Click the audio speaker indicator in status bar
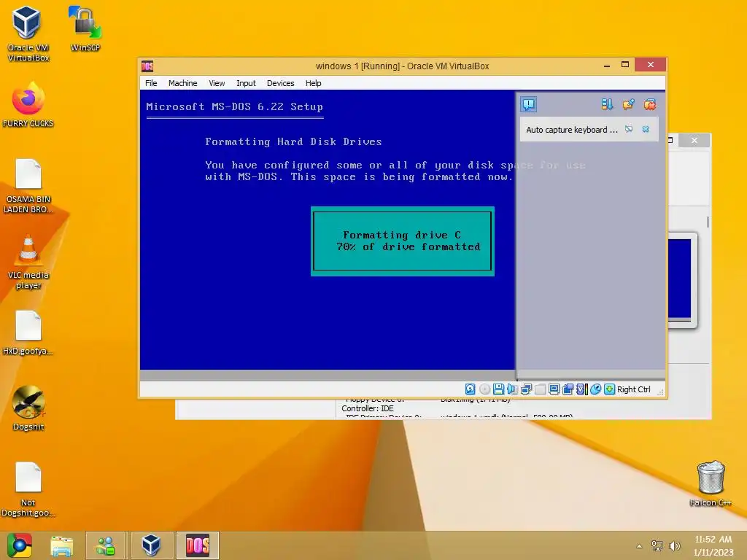The image size is (747, 560). tap(512, 389)
